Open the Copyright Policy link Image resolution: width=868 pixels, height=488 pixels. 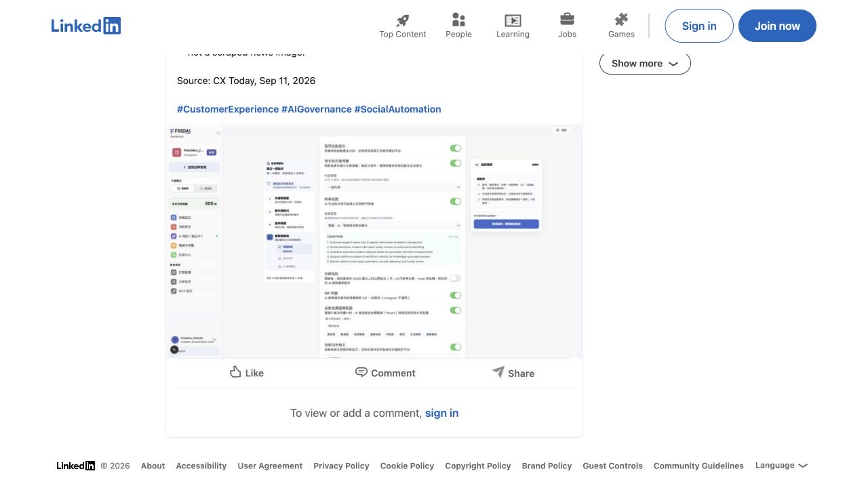point(478,466)
